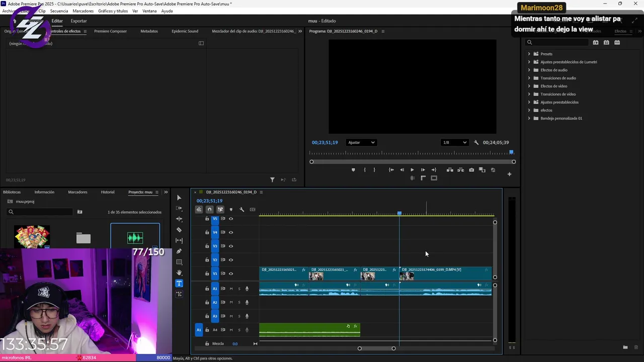The height and width of the screenshot is (362, 644).
Task: Play the sequence in Program monitor
Action: (x=412, y=170)
